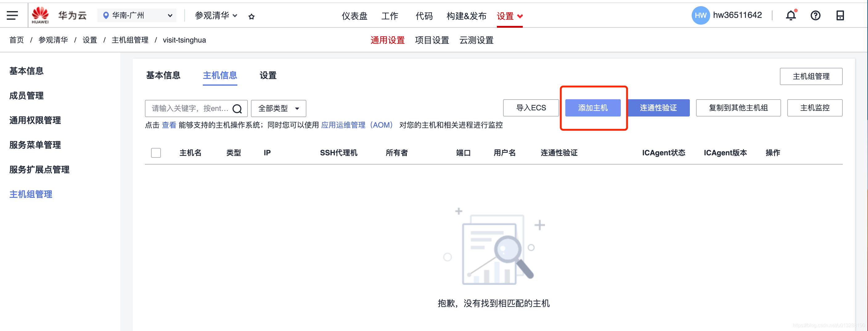Open the 全部类型 type filter dropdown
Screen dimensions: 868x331
tap(278, 108)
